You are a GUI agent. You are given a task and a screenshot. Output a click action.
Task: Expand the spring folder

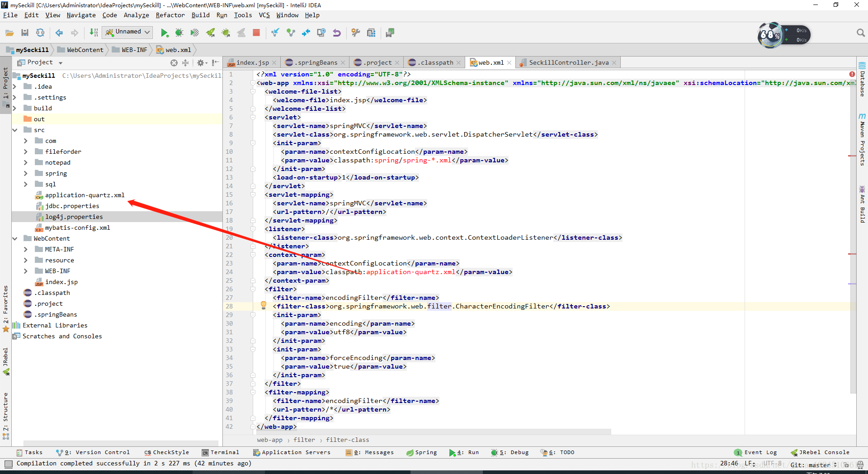[26, 173]
